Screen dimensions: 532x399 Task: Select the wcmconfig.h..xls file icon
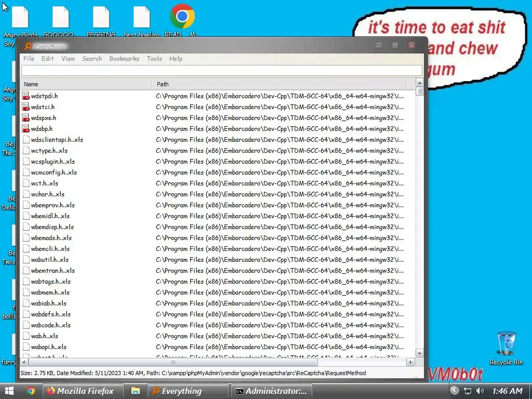[26, 172]
